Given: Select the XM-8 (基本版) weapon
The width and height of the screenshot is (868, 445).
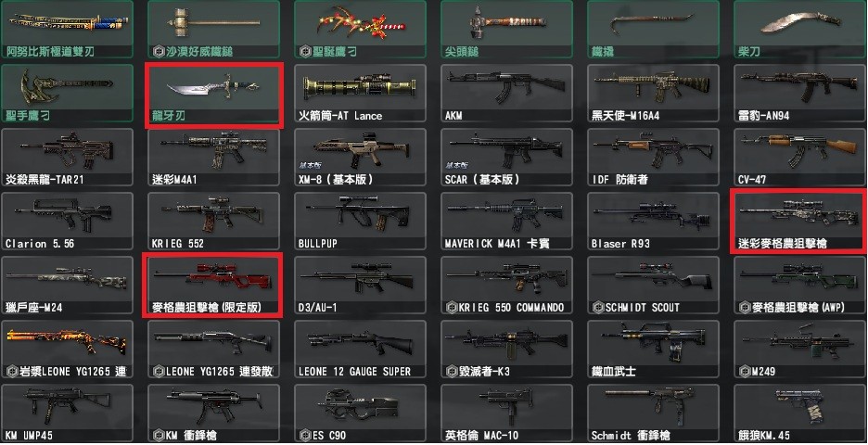Looking at the screenshot, I should (x=360, y=158).
